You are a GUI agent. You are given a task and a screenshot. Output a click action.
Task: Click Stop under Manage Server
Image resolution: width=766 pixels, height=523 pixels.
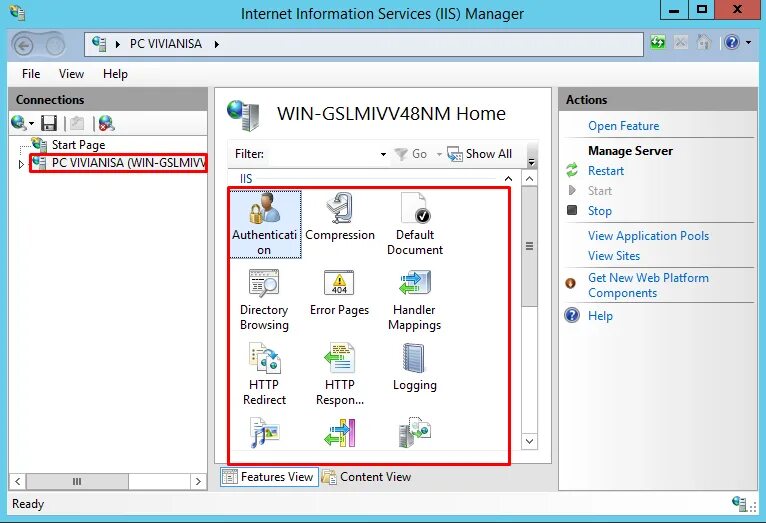click(x=599, y=211)
